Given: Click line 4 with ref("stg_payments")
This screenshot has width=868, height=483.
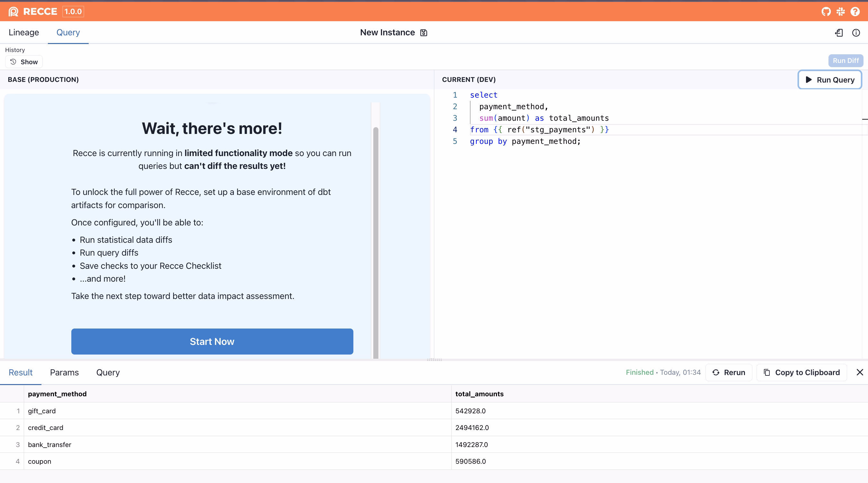Looking at the screenshot, I should pyautogui.click(x=539, y=130).
